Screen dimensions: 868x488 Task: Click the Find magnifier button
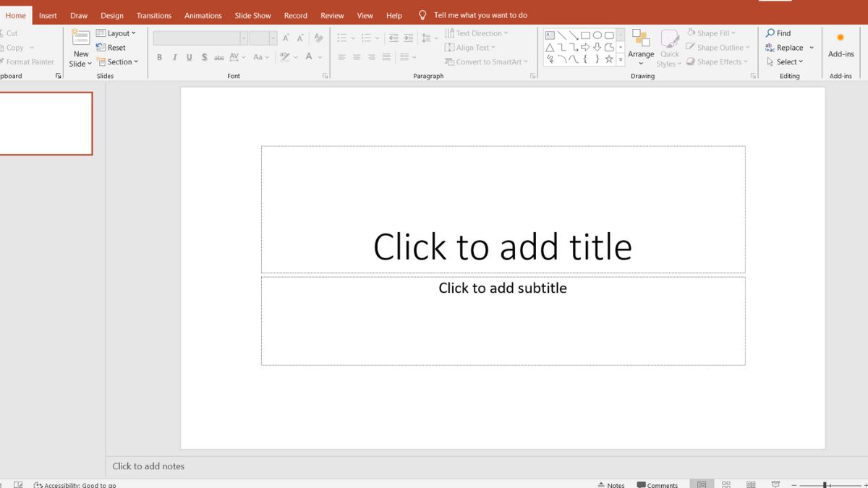pyautogui.click(x=778, y=33)
